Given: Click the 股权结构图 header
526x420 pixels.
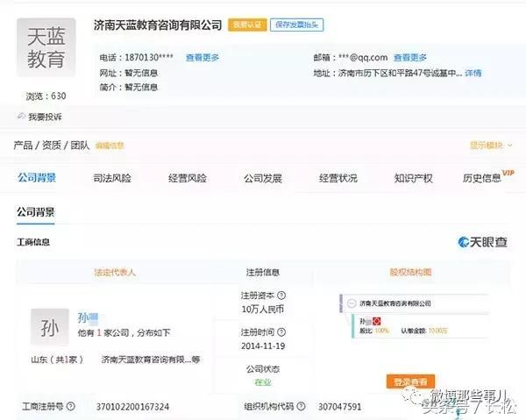Looking at the screenshot, I should coord(410,272).
